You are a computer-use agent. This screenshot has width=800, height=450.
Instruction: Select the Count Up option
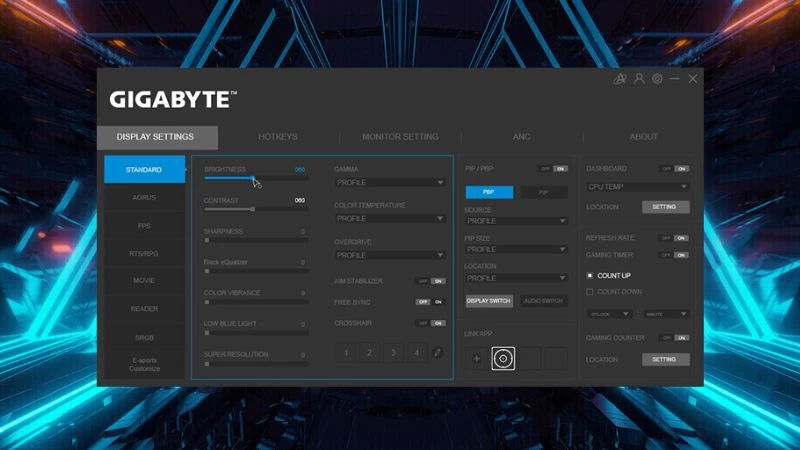click(609, 276)
